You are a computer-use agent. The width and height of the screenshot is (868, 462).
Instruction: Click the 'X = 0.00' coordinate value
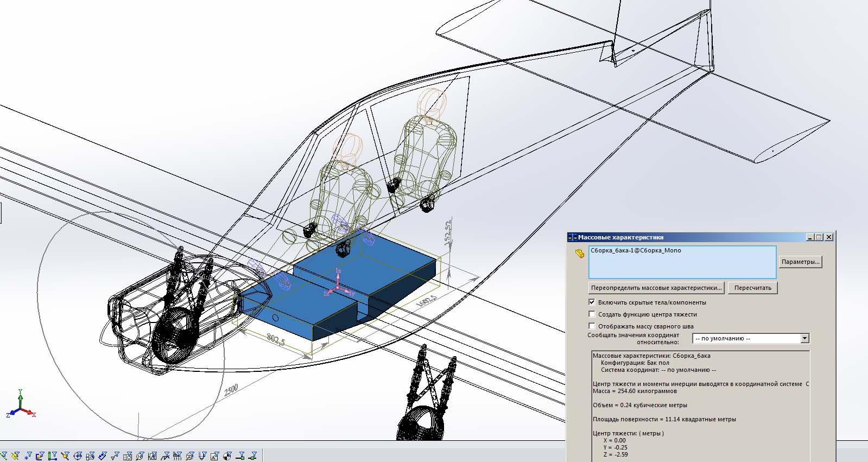coord(614,440)
